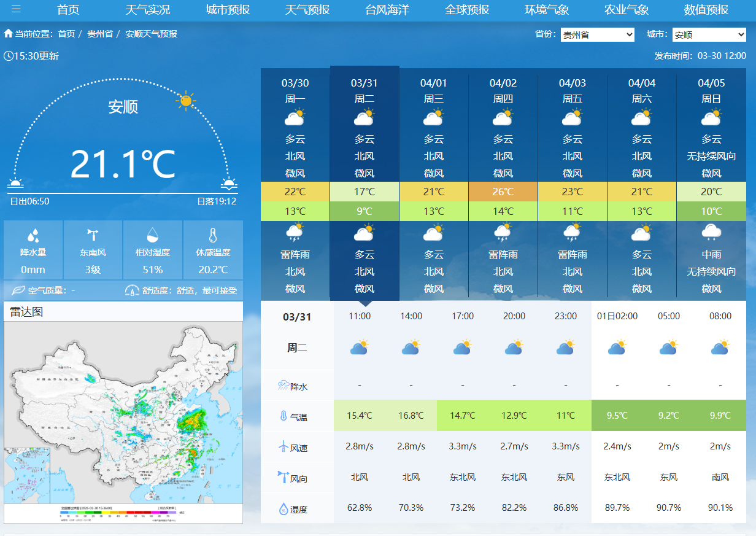Viewport: 756px width, 536px height.
Task: Click the feels-like thermometer icon
Action: (x=213, y=235)
